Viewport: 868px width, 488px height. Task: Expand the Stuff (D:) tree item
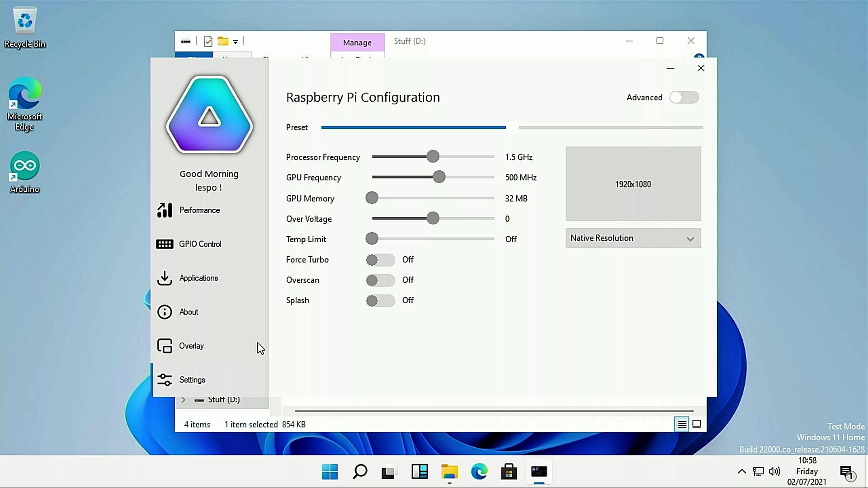184,400
